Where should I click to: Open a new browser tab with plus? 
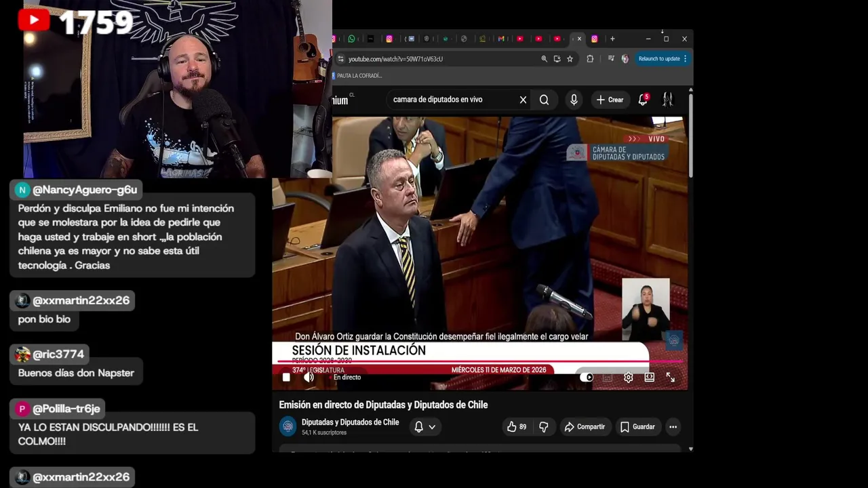[612, 39]
